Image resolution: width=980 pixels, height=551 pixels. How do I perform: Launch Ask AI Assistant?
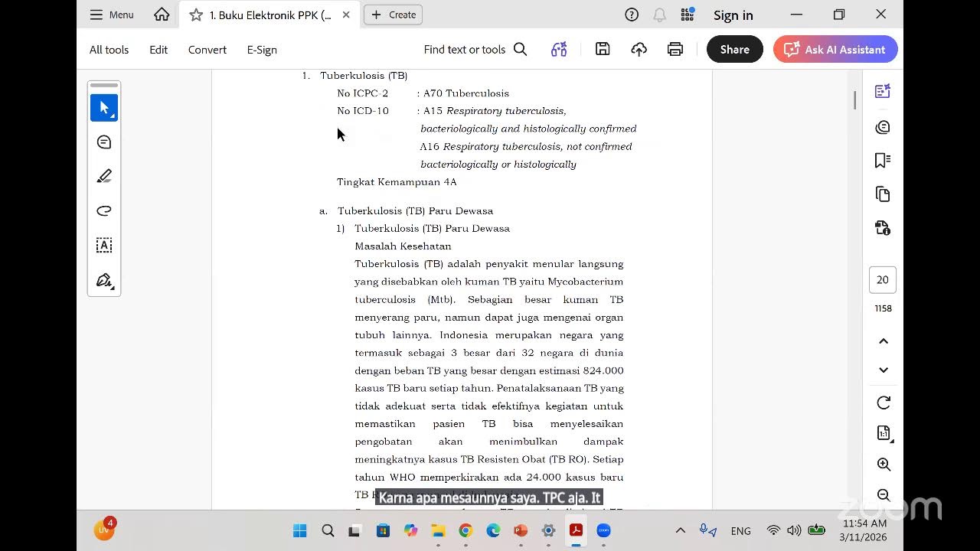pyautogui.click(x=835, y=50)
